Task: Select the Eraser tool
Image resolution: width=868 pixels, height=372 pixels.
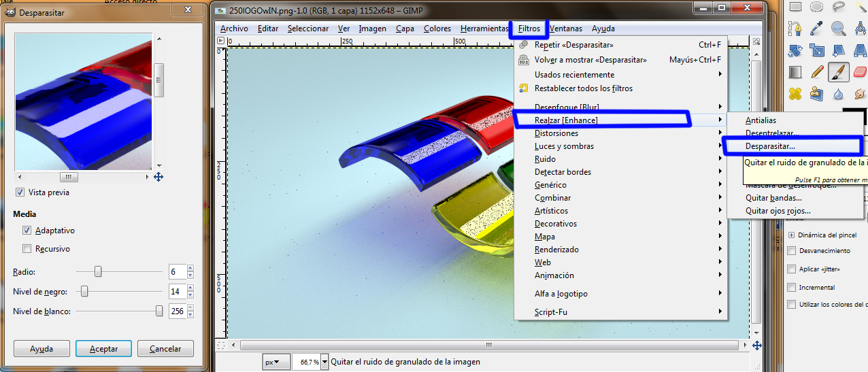Action: (861, 71)
